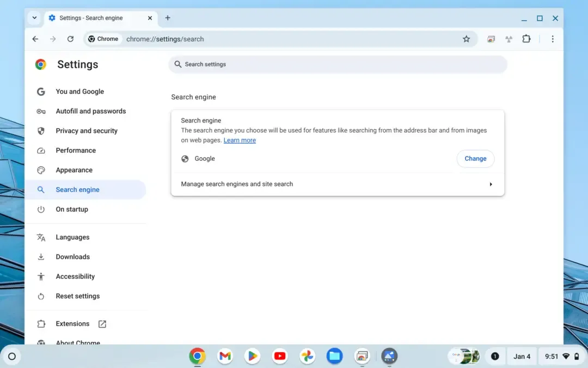Click the second extension icon left of puzzle piece

[509, 39]
